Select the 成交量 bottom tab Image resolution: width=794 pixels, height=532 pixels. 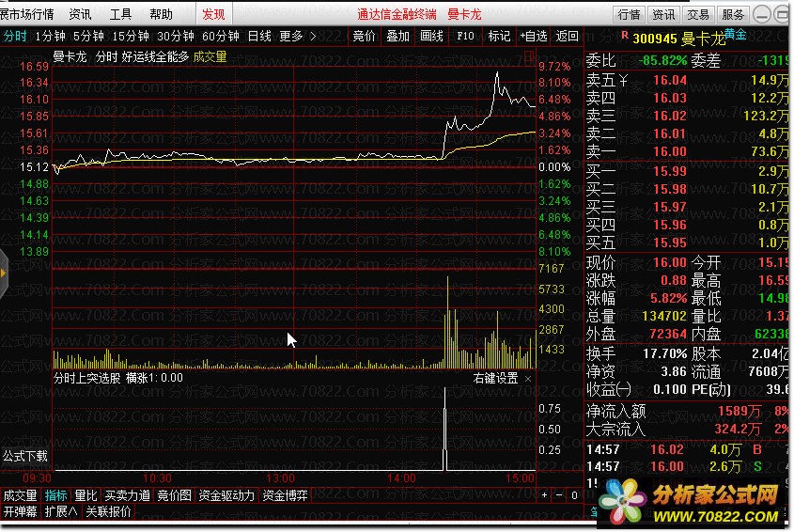21,495
